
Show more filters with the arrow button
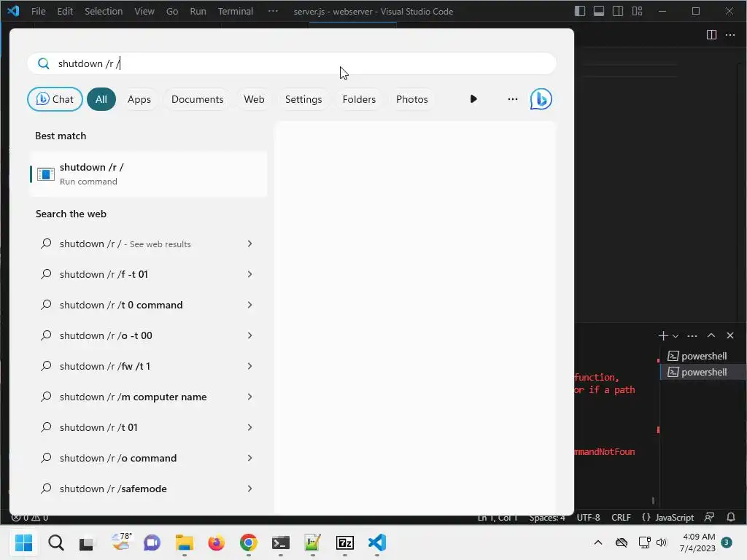pos(473,99)
